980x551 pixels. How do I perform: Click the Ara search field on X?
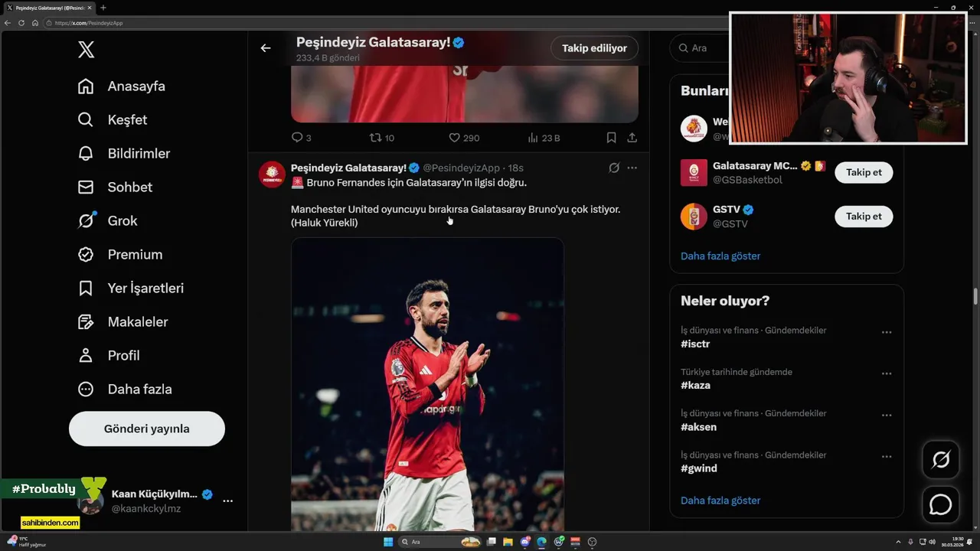coord(698,47)
